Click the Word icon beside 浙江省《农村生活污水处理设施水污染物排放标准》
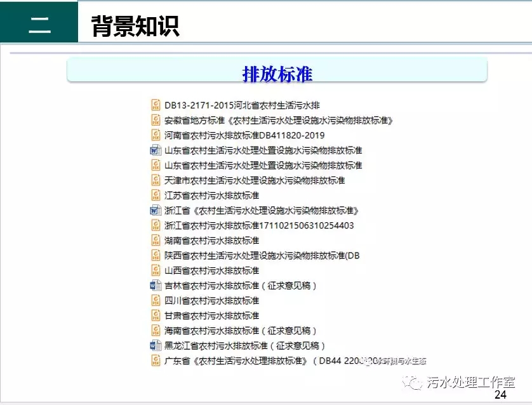 click(x=156, y=211)
